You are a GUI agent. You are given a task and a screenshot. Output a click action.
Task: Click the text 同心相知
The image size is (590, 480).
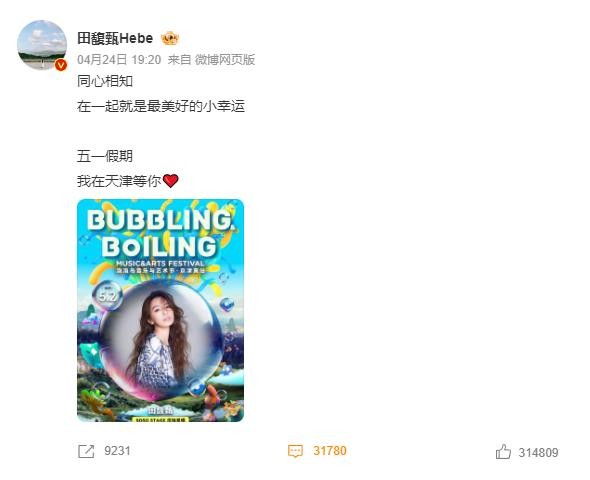tap(105, 81)
